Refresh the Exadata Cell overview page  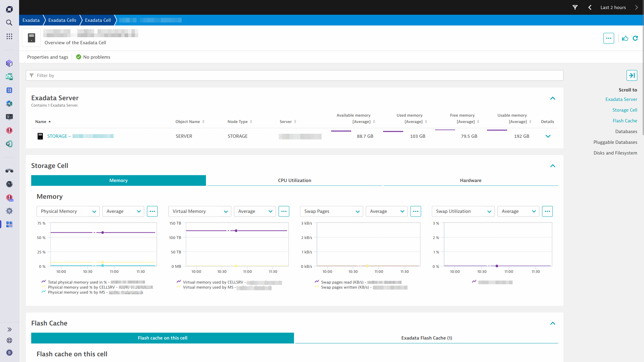[636, 38]
